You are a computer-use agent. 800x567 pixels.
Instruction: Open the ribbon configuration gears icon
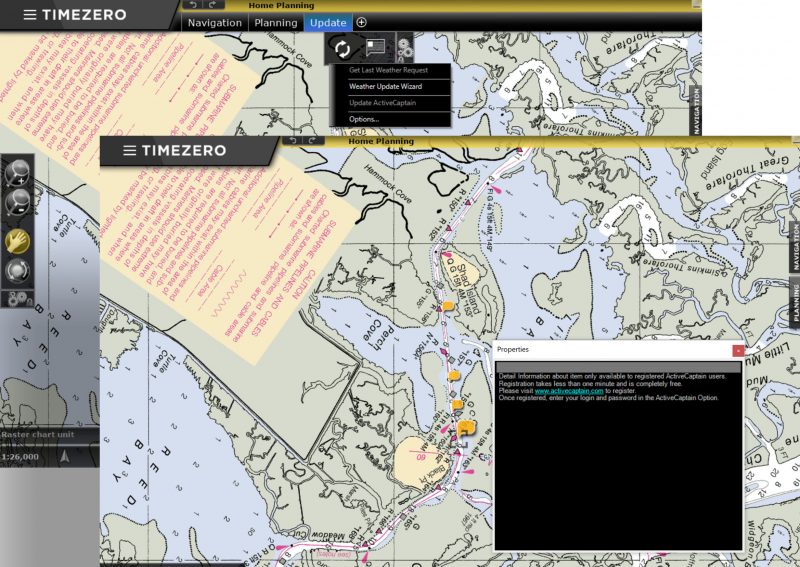pos(405,48)
